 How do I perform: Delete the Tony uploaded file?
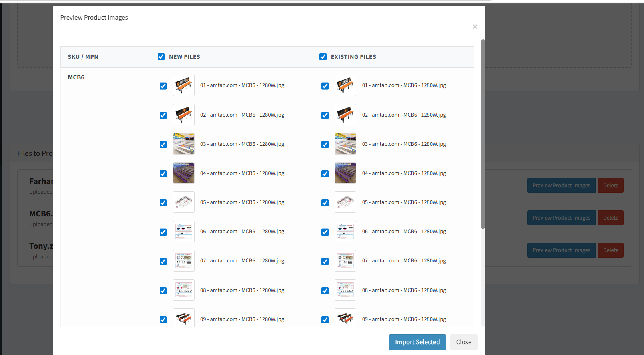pyautogui.click(x=611, y=250)
